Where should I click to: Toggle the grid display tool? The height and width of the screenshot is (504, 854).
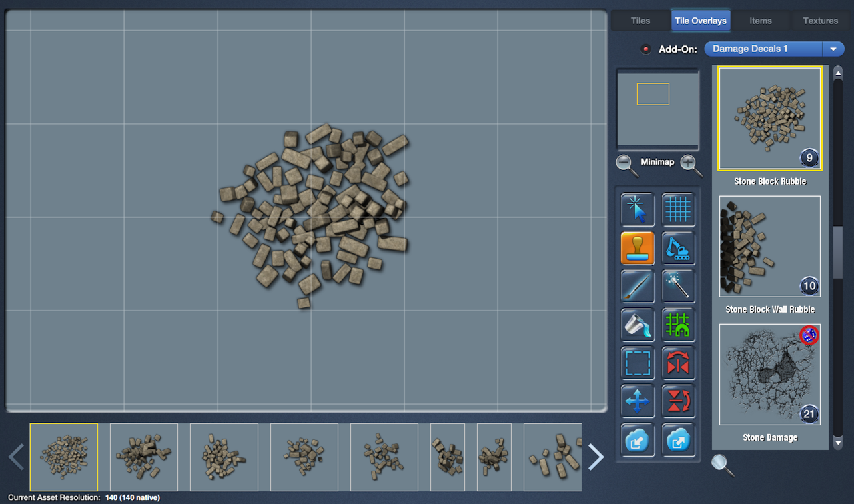(x=678, y=209)
